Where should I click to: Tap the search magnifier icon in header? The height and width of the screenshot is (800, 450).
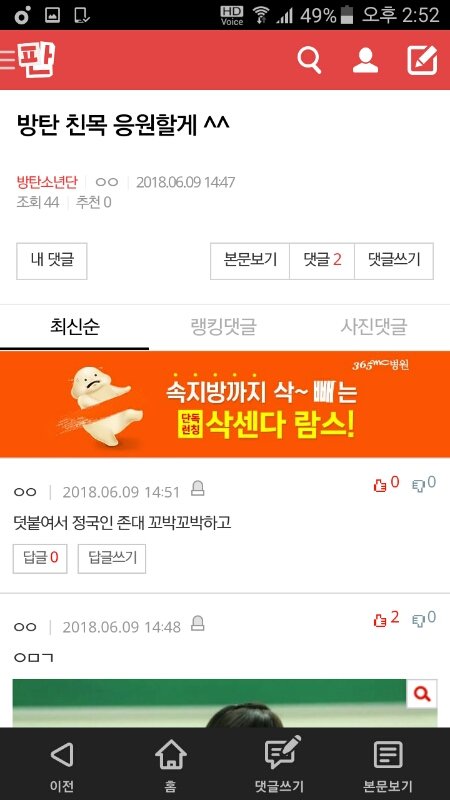310,60
